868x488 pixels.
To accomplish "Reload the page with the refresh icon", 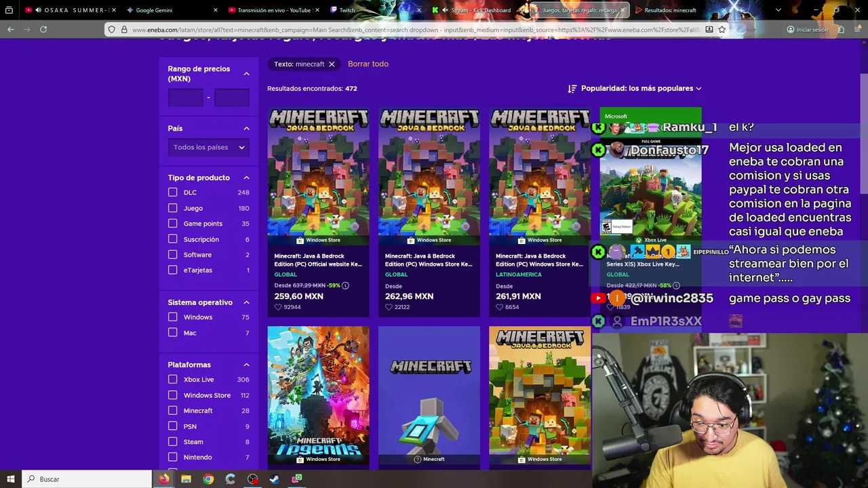I will [43, 29].
